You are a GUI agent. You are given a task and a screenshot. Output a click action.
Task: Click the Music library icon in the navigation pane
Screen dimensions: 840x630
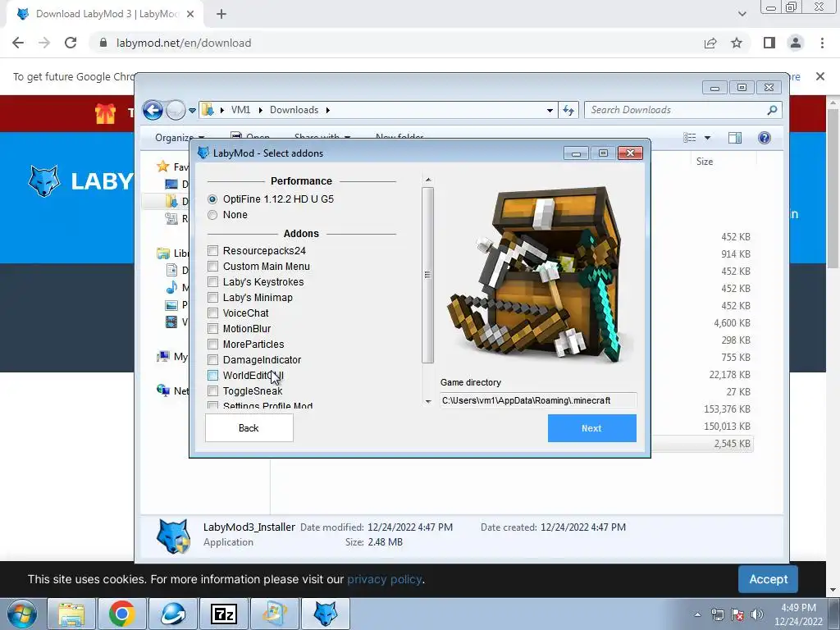pyautogui.click(x=171, y=288)
